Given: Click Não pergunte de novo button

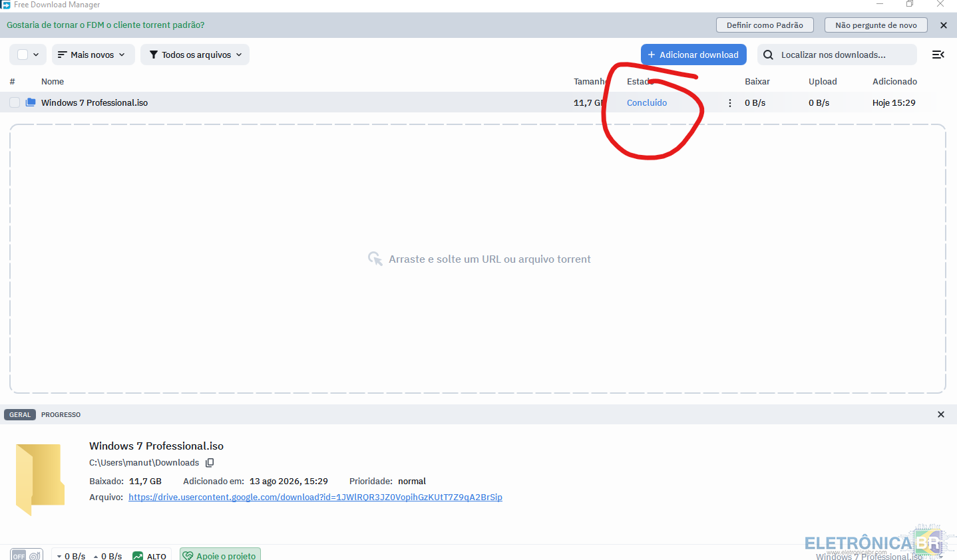Looking at the screenshot, I should coord(876,25).
